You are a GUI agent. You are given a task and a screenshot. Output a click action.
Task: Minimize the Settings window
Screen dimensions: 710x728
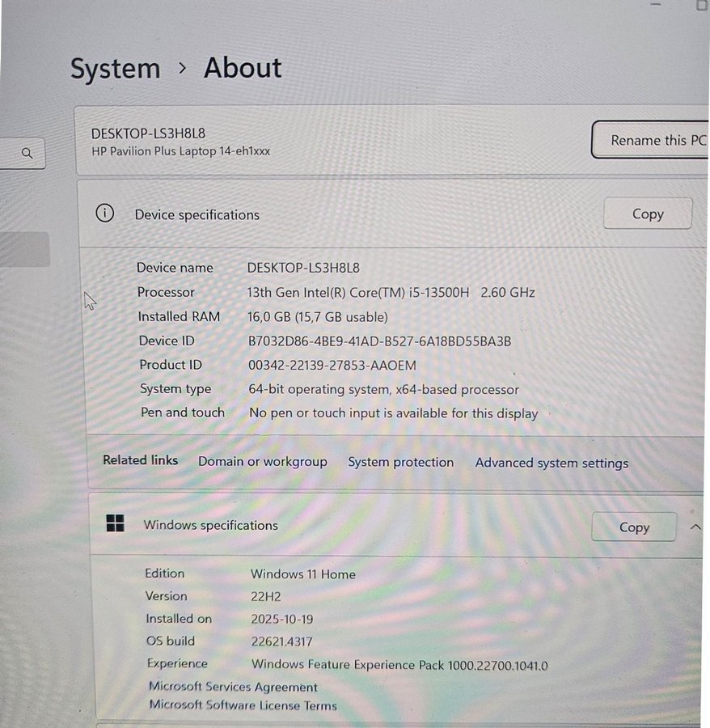pyautogui.click(x=655, y=5)
